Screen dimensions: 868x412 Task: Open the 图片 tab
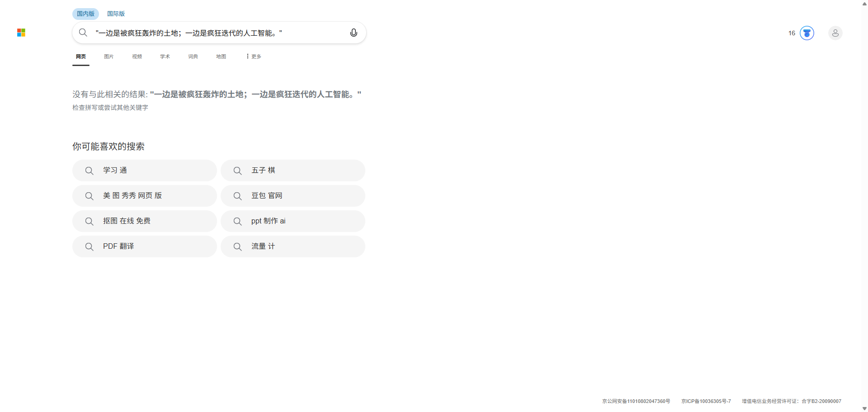(108, 57)
